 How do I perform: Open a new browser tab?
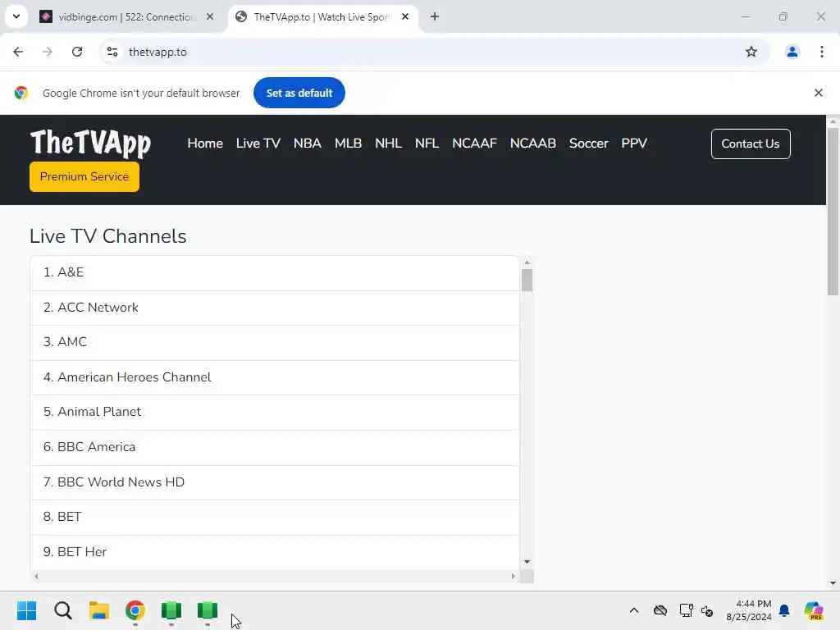pos(435,17)
